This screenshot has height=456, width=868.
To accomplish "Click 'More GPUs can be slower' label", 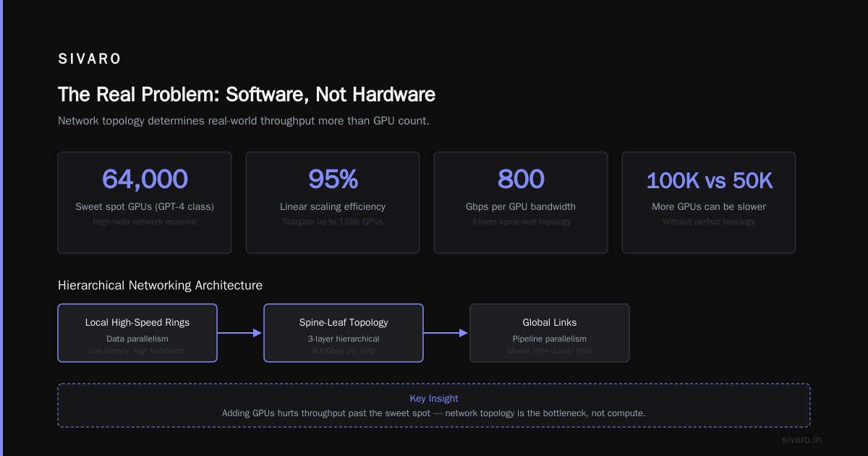I will (709, 207).
